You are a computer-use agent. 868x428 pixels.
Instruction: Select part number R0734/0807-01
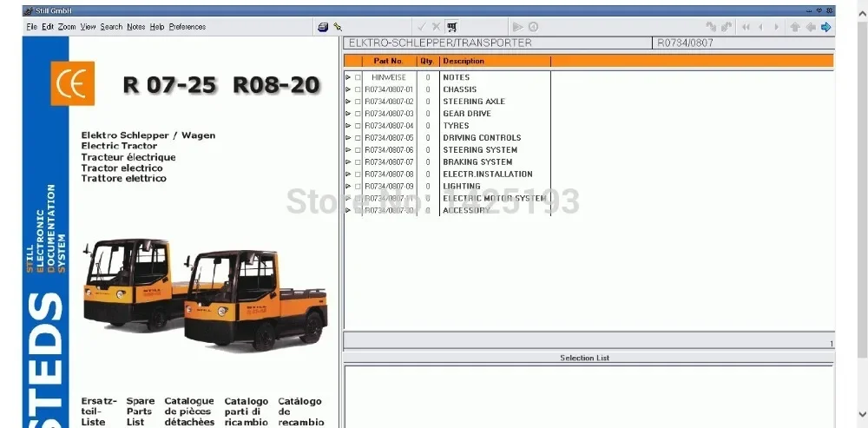pos(389,89)
